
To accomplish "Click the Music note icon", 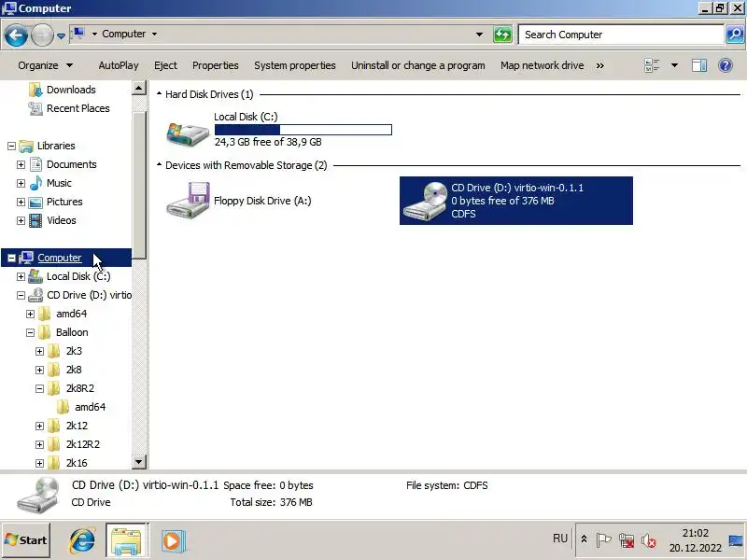I will click(x=35, y=183).
